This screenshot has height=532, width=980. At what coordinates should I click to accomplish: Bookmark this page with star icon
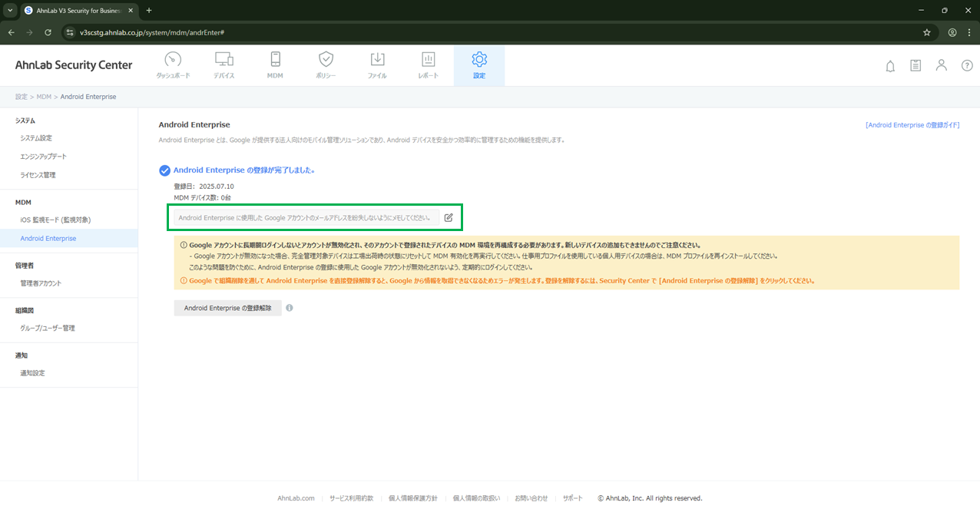coord(927,33)
